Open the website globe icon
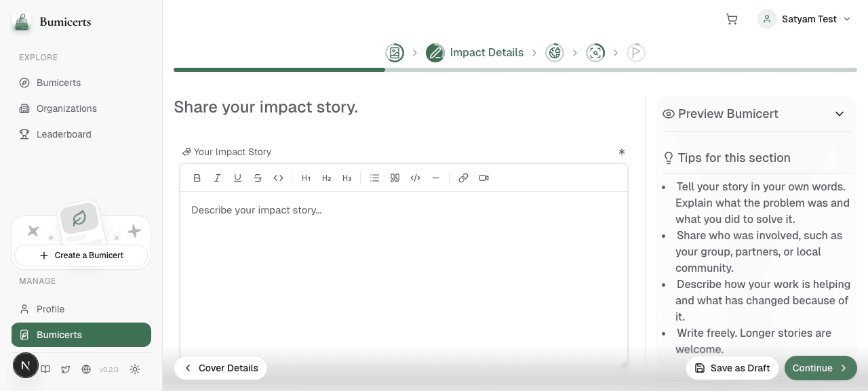 pyautogui.click(x=86, y=369)
